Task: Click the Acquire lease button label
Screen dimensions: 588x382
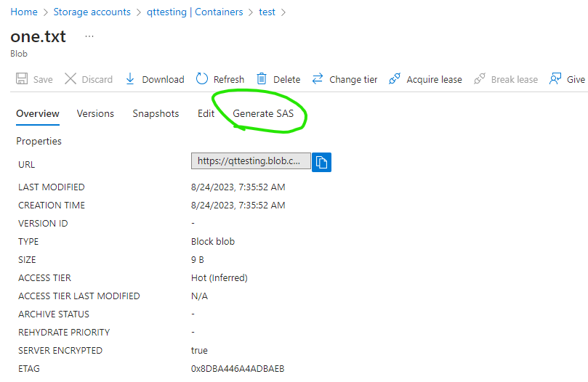Action: pyautogui.click(x=434, y=79)
